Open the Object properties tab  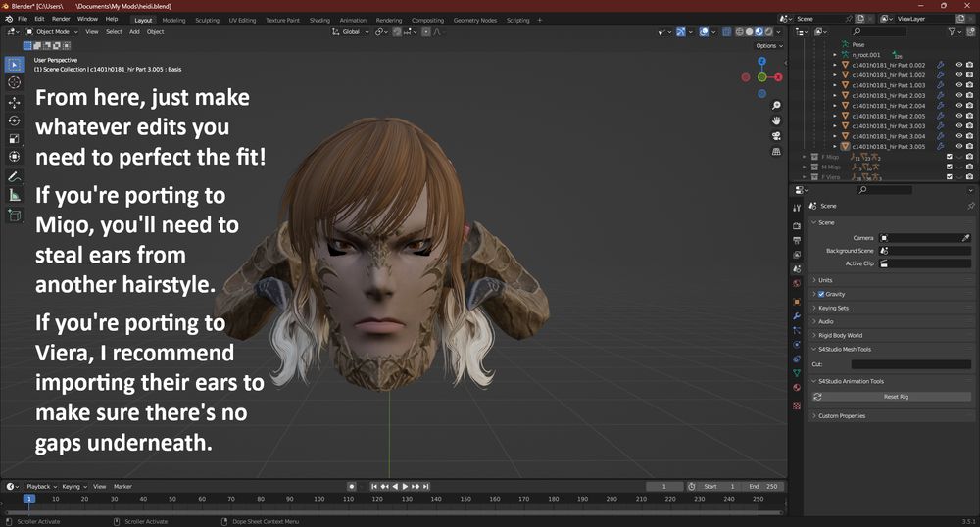coord(797,302)
